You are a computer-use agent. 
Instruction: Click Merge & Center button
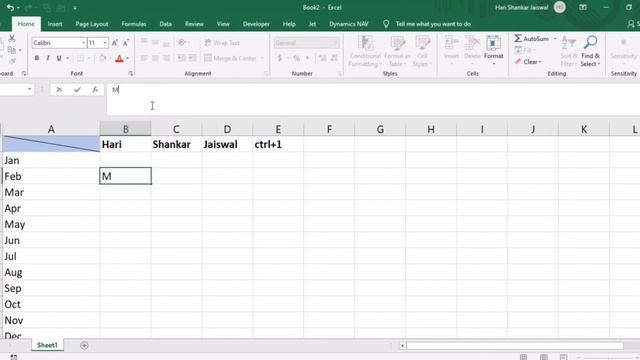tap(230, 58)
